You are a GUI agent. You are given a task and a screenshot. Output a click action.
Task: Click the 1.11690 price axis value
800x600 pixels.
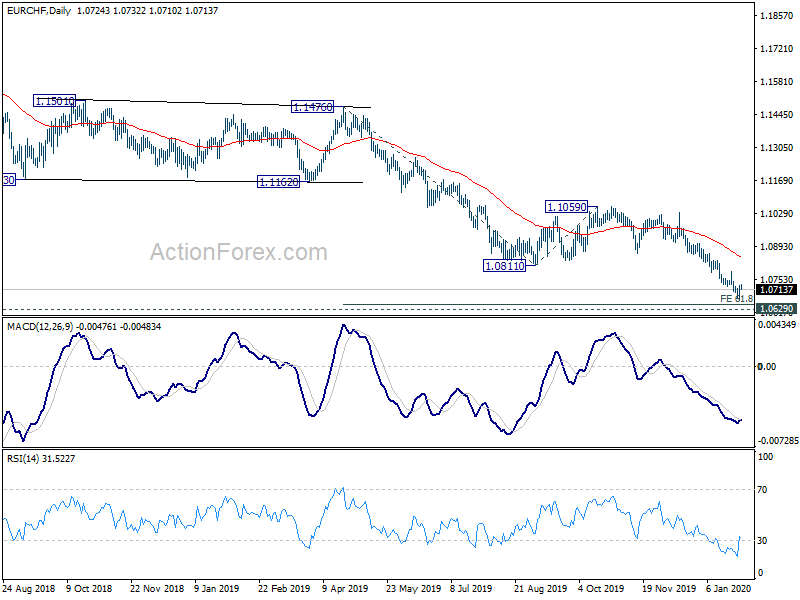coord(777,181)
